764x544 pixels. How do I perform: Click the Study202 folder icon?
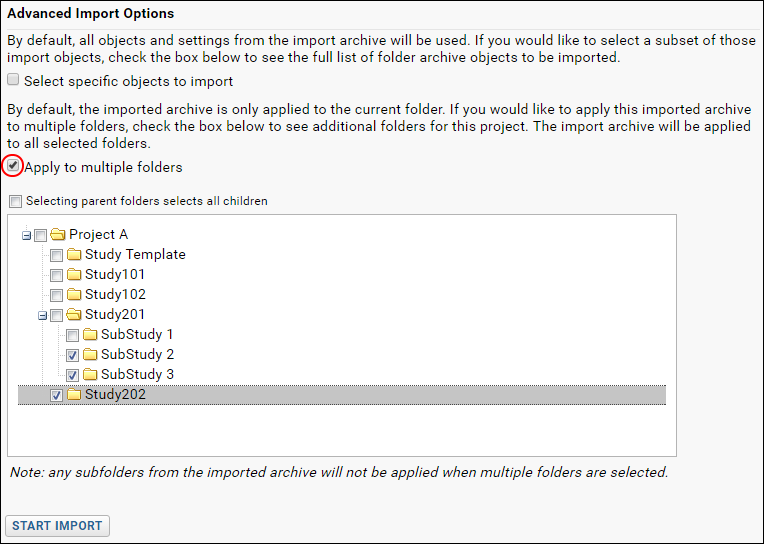pos(74,394)
